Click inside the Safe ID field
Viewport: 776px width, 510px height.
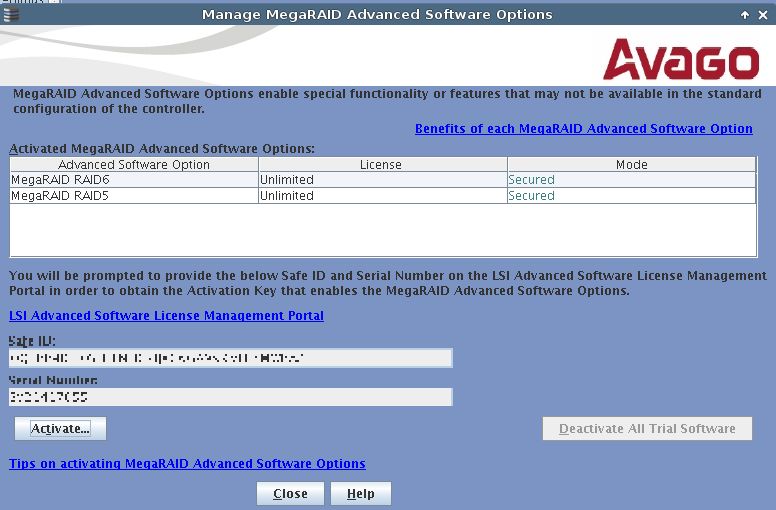(x=231, y=358)
